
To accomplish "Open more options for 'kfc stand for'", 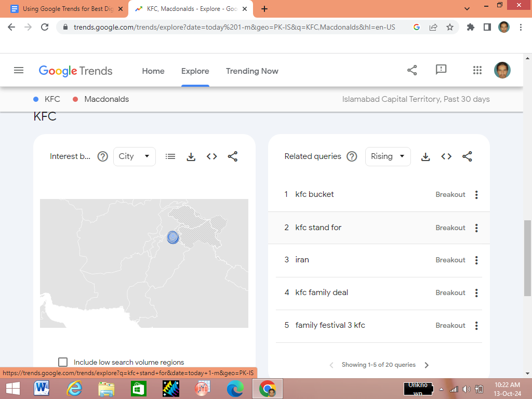I will [x=476, y=228].
